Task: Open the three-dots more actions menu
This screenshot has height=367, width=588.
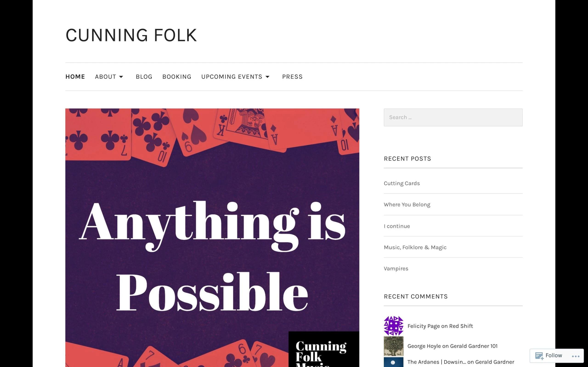Action: [576, 356]
